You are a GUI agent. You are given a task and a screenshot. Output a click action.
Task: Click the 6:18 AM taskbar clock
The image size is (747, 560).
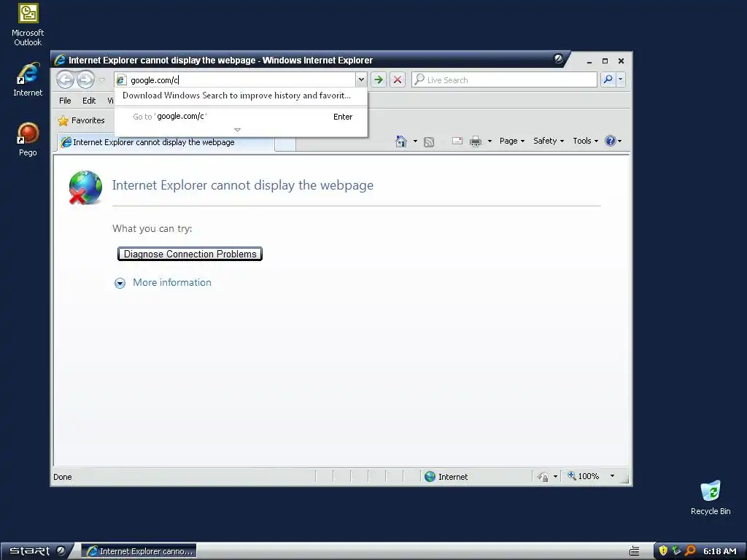click(x=719, y=551)
